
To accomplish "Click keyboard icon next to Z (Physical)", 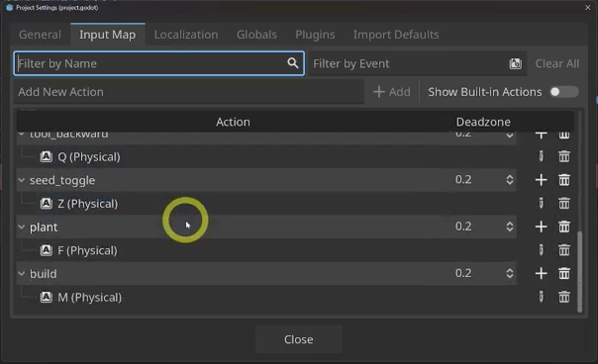I will coord(47,203).
